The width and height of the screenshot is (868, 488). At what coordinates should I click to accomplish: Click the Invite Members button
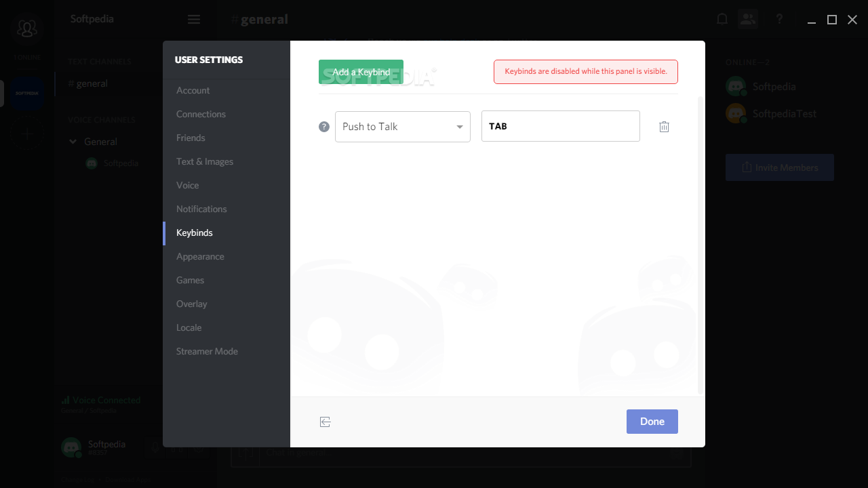point(780,167)
